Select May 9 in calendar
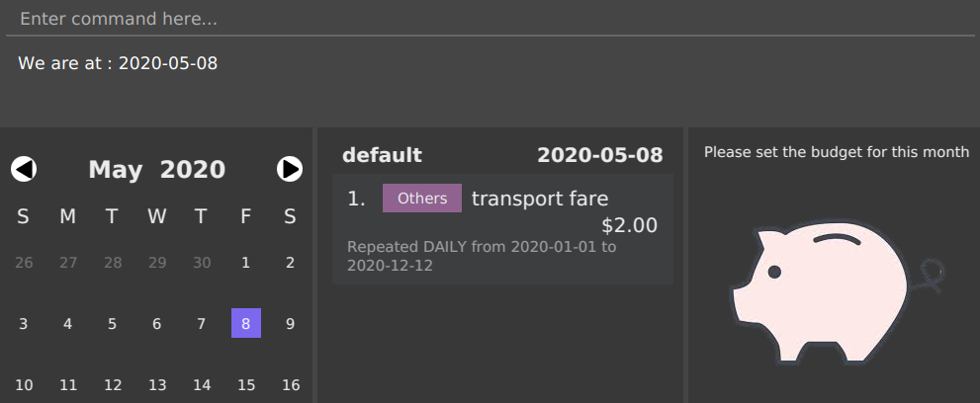The width and height of the screenshot is (980, 403). 290,323
